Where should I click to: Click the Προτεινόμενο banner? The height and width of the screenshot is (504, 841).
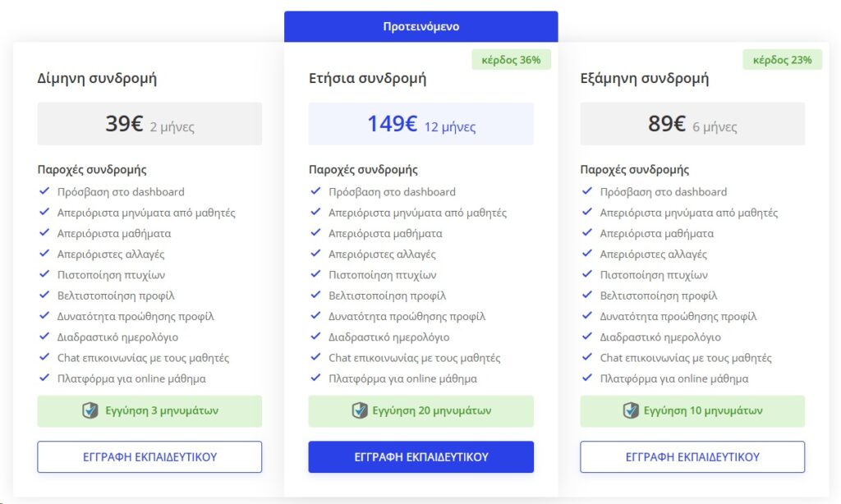point(421,26)
